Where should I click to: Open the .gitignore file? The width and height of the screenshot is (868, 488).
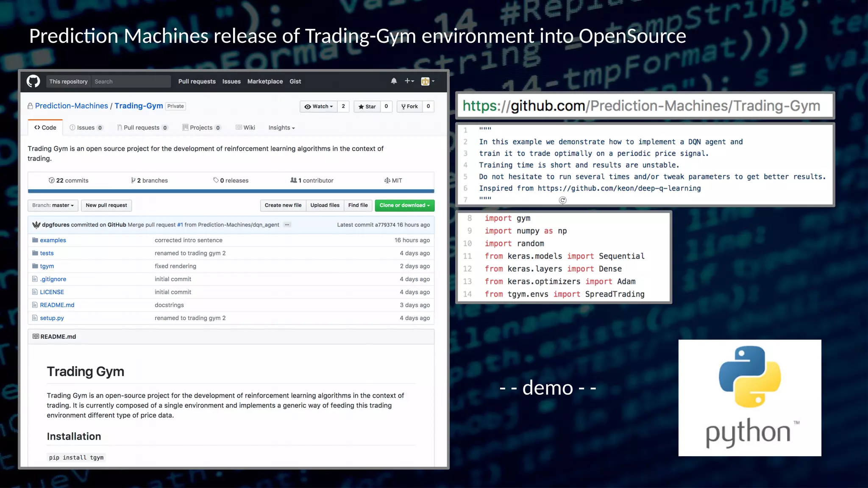click(x=53, y=279)
